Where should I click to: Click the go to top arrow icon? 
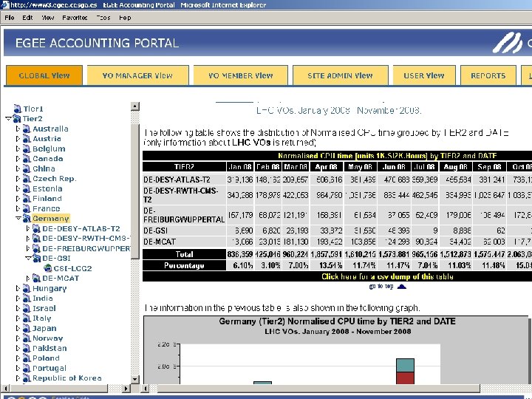(x=402, y=287)
